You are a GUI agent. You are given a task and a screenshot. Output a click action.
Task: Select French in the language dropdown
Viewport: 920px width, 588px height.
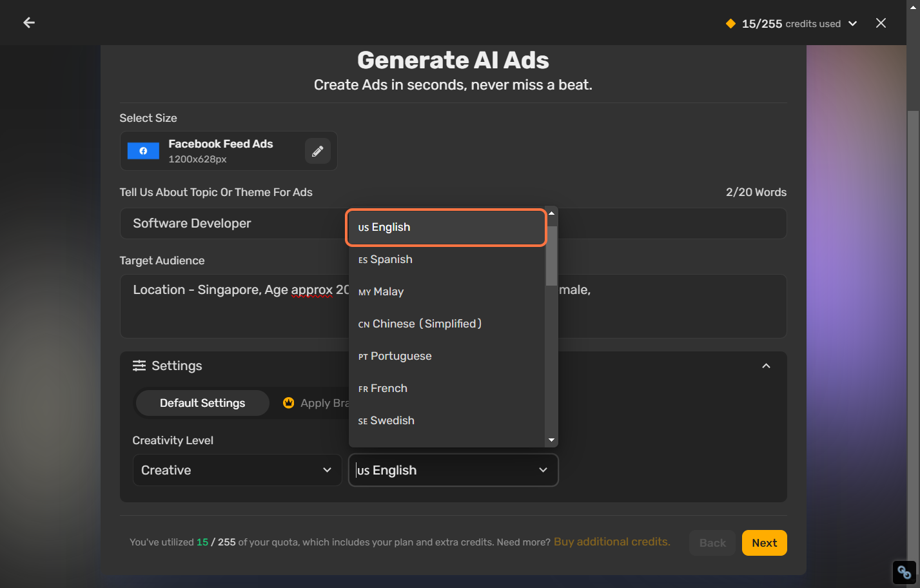tap(446, 388)
